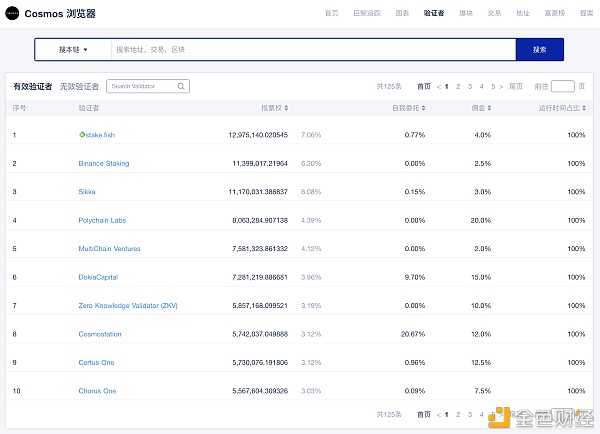Open Sikka validator link

tap(87, 192)
